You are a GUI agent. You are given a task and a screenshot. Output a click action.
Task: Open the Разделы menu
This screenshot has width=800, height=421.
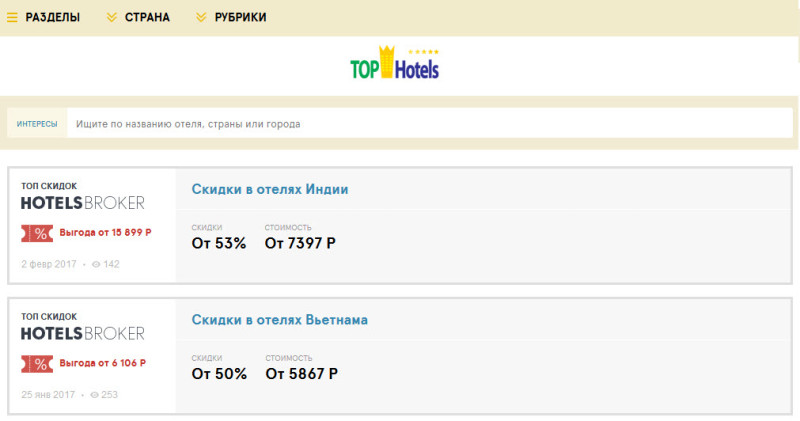(52, 17)
